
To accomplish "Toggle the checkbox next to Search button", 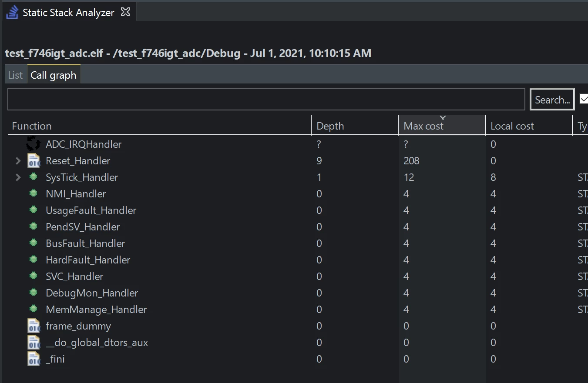I will click(x=584, y=100).
